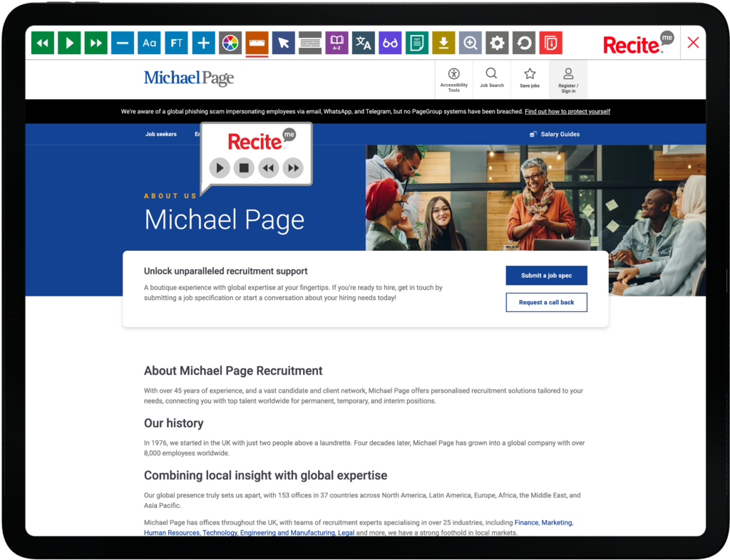The width and height of the screenshot is (730, 560).
Task: Open the dictionary A-Z book icon
Action: (336, 43)
